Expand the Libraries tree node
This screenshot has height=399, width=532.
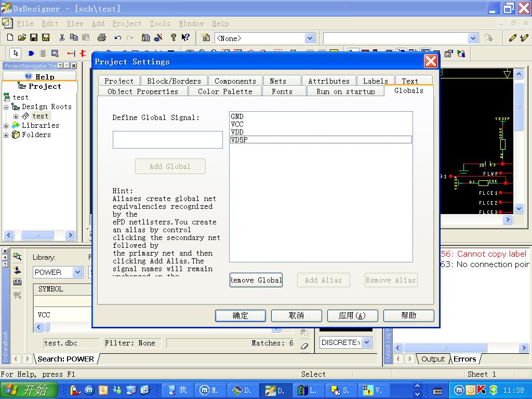point(6,126)
